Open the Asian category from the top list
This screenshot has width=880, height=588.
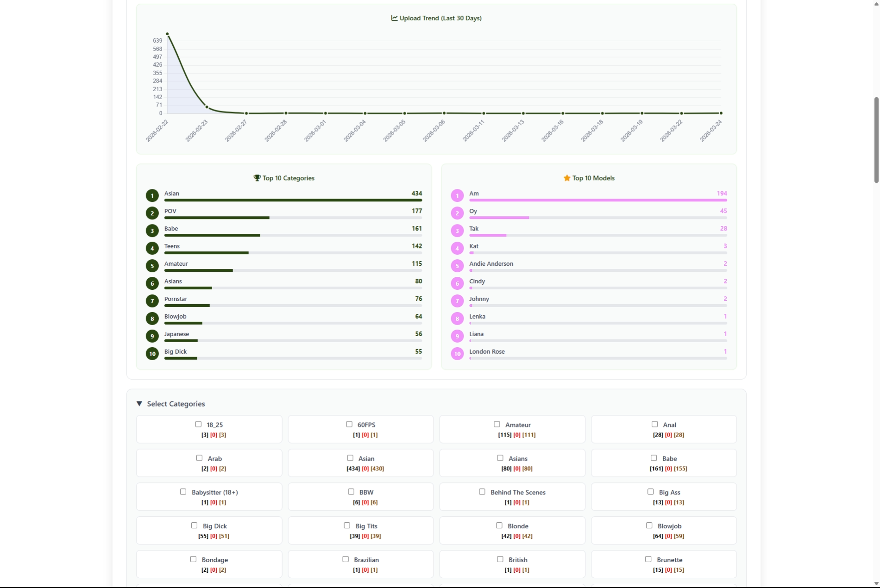pos(172,194)
